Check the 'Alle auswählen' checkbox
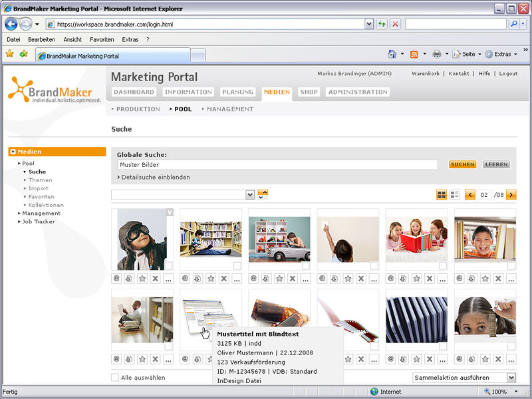This screenshot has height=399, width=532. (115, 378)
